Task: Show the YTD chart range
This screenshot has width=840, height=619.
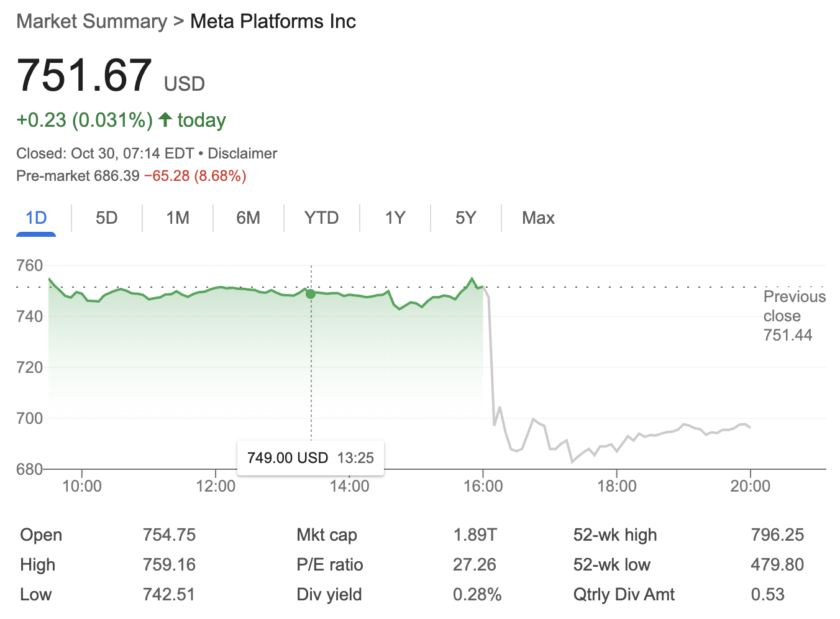Action: [321, 218]
